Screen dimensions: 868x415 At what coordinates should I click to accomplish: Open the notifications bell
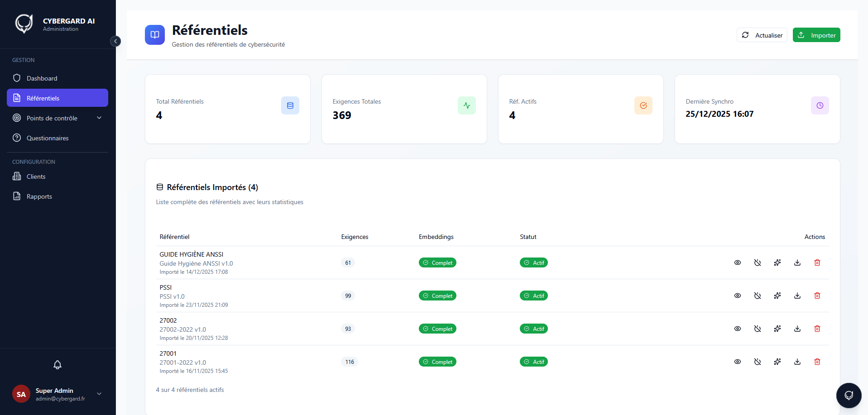(x=58, y=365)
